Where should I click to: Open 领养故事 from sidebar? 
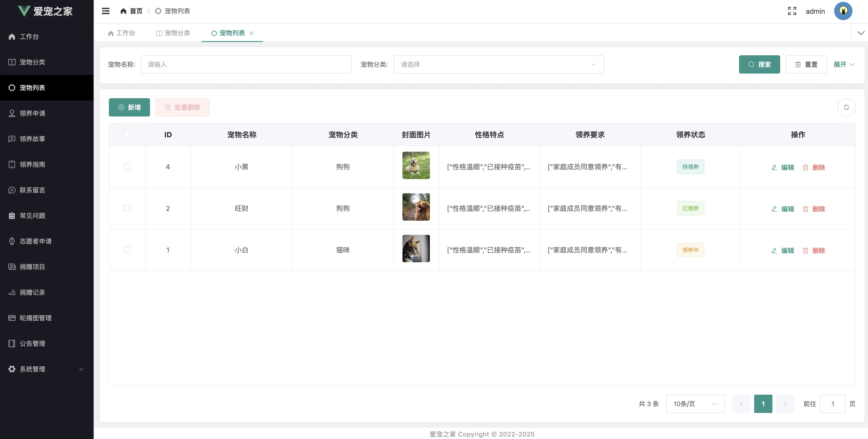(x=32, y=139)
